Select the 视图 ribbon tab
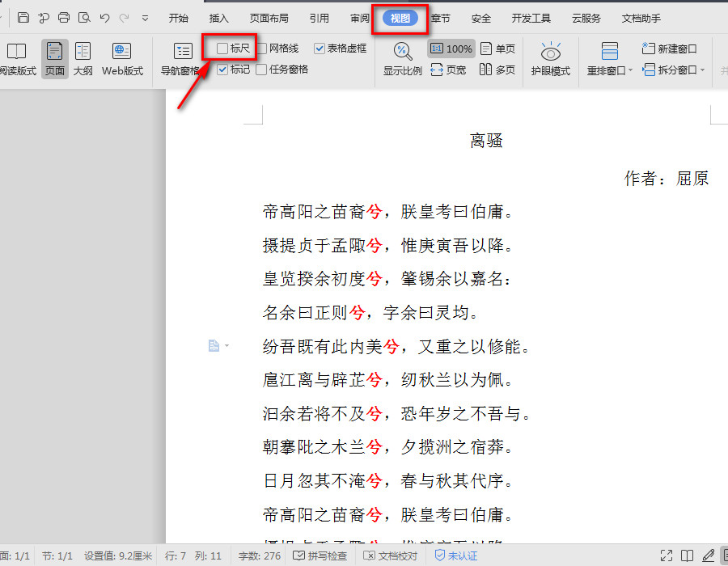The height and width of the screenshot is (566, 728). pos(400,18)
